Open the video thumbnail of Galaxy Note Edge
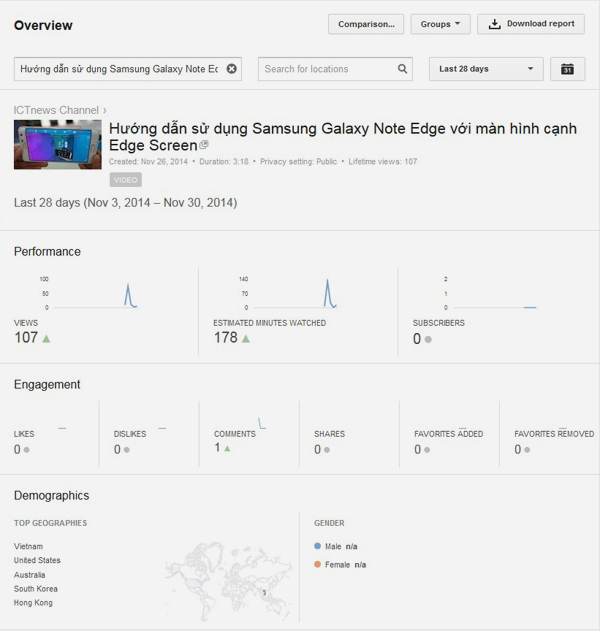600x631 pixels. [58, 144]
